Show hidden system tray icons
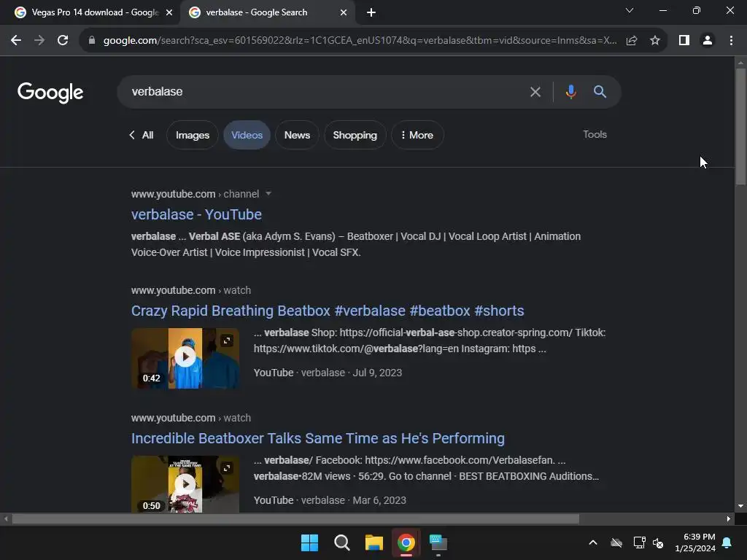This screenshot has height=560, width=747. (593, 542)
